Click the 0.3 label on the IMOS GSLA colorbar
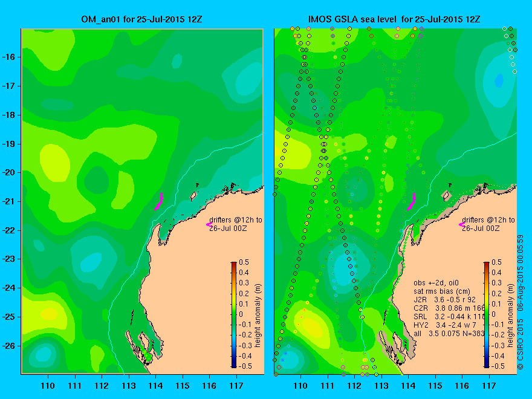Image resolution: width=532 pixels, height=399 pixels. [497, 283]
